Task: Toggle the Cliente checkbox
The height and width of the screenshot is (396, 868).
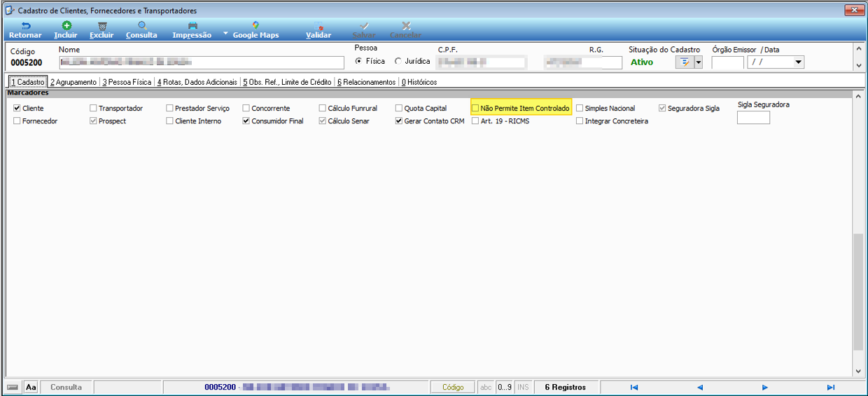Action: coord(17,109)
